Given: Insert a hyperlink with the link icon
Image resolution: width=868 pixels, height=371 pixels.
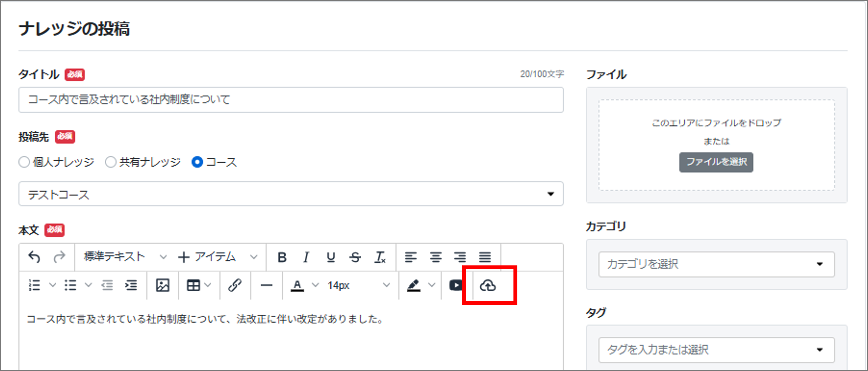Looking at the screenshot, I should tap(234, 285).
